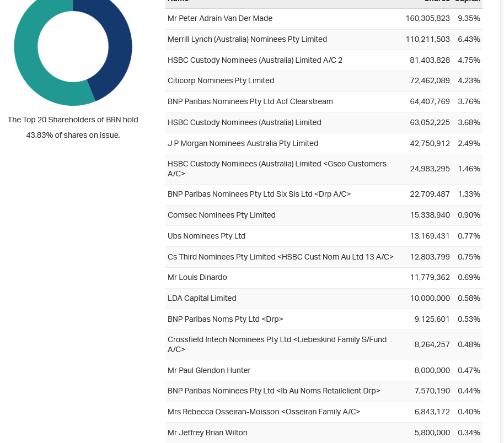Select HSBC Custody '<Gsco Customers A/C>' entry

(277, 169)
